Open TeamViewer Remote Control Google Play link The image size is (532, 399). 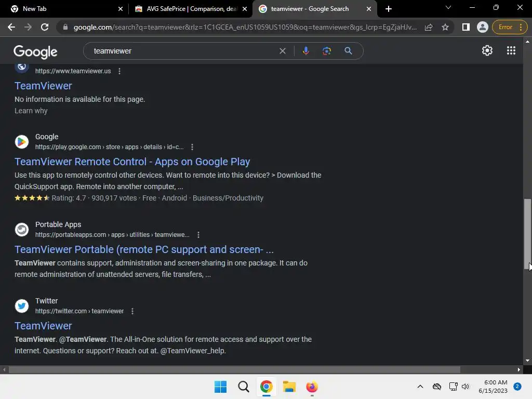point(132,162)
